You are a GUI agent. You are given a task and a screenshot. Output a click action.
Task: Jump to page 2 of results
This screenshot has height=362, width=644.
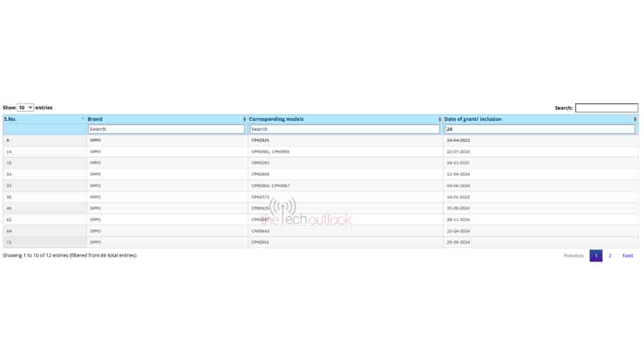pos(610,256)
